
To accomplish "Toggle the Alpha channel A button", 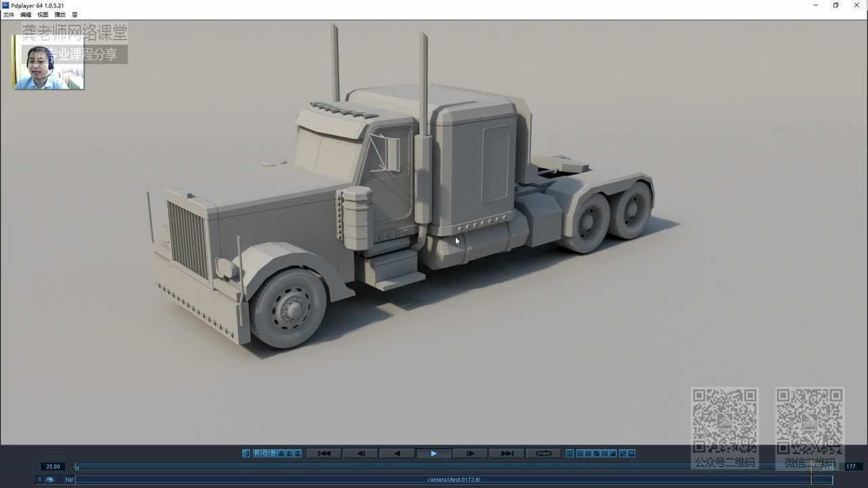I will 281,453.
